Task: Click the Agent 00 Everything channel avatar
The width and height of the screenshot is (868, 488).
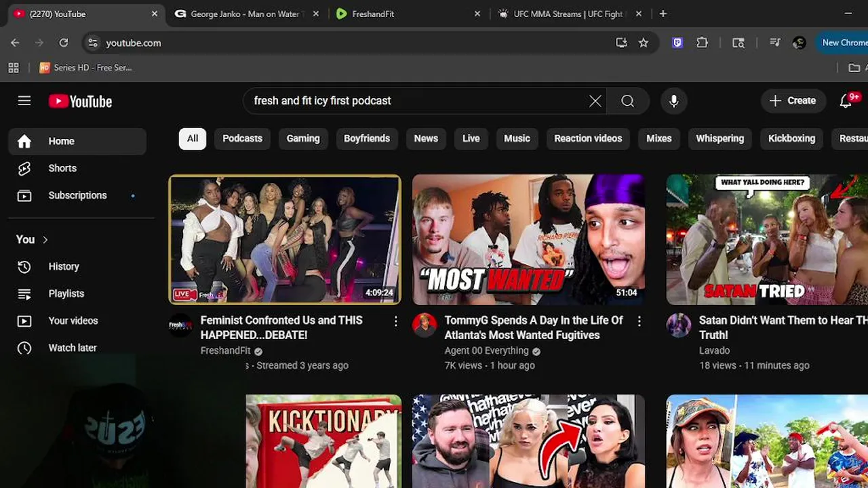Action: coord(425,325)
